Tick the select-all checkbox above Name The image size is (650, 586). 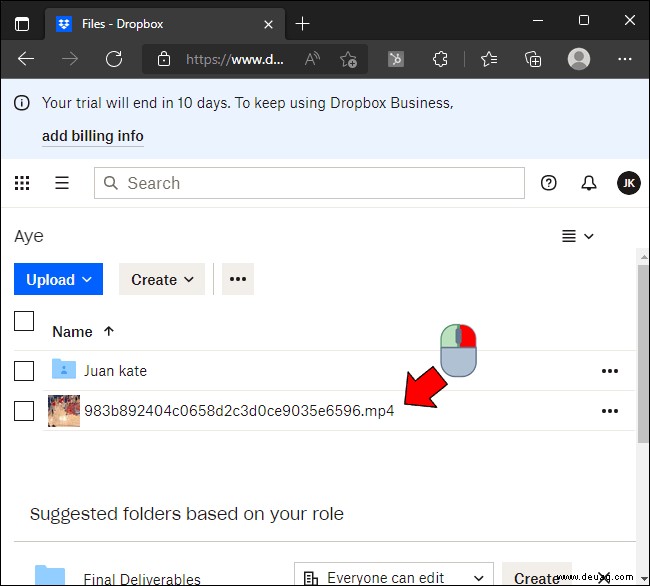click(24, 321)
